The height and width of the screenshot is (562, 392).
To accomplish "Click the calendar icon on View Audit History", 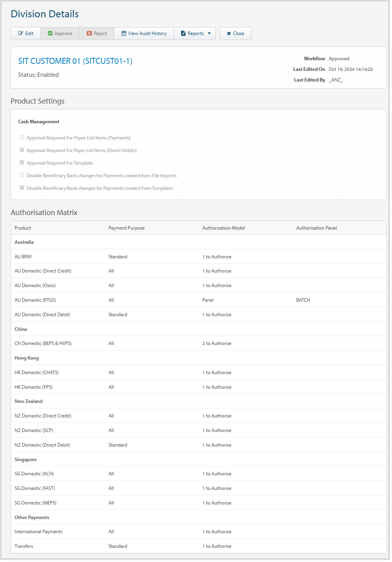I will (123, 33).
